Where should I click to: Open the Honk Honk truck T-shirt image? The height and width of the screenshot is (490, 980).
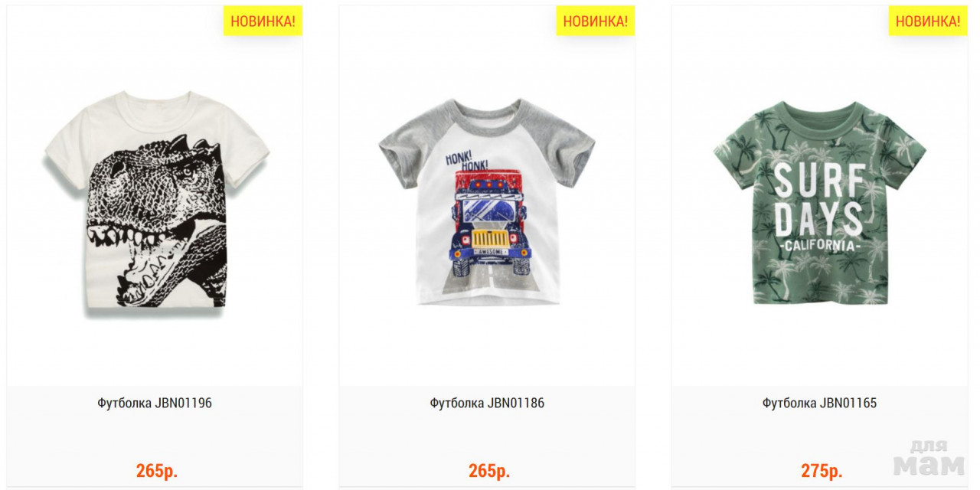click(487, 201)
